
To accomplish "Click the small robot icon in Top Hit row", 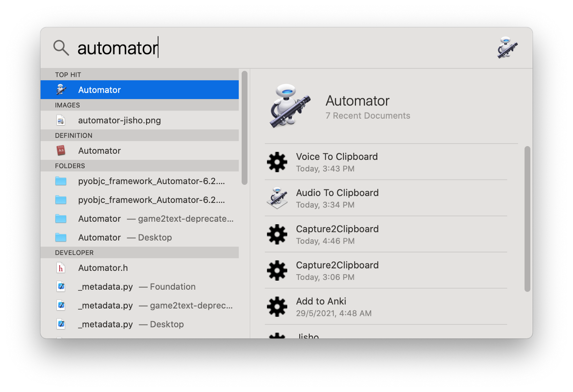I will click(61, 90).
